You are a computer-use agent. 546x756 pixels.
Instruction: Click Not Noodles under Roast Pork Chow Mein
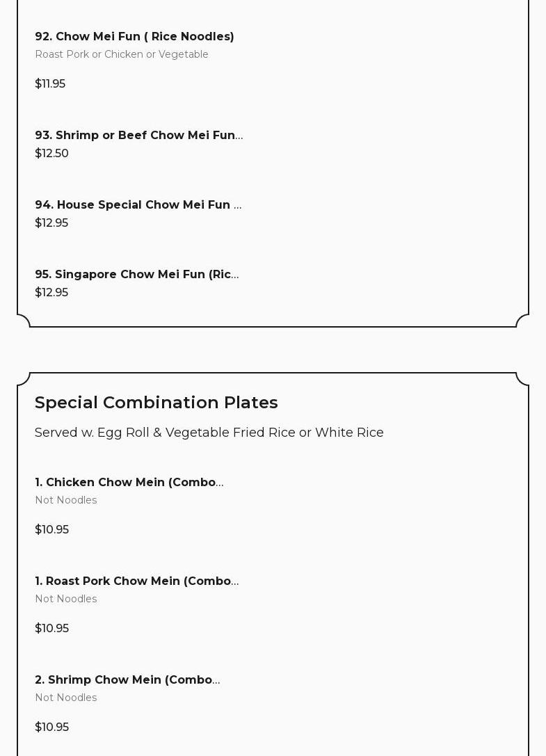[66, 599]
